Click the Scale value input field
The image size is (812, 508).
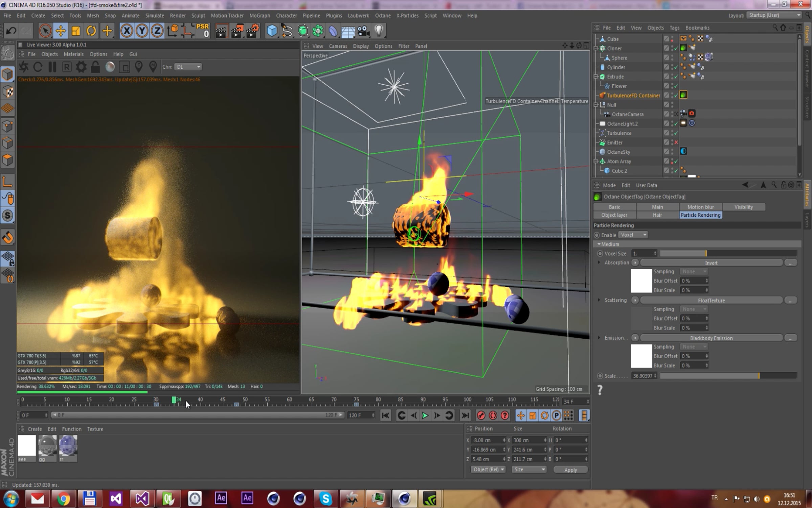[644, 376]
